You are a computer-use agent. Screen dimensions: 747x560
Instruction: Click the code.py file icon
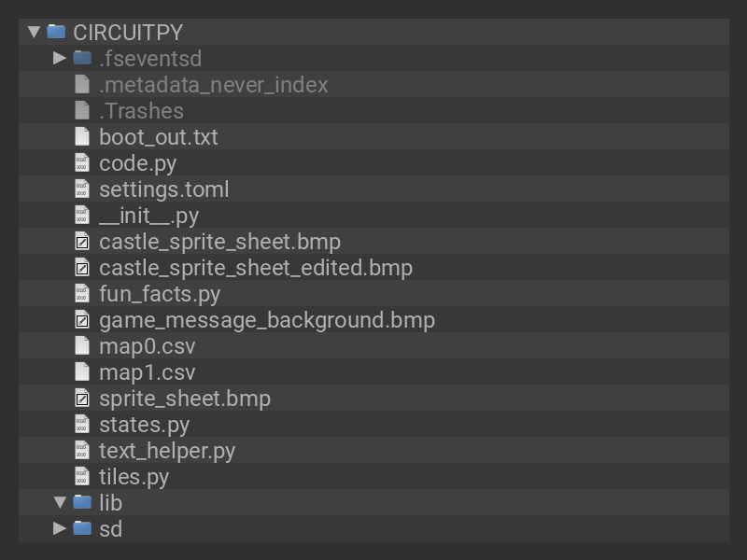(x=82, y=163)
